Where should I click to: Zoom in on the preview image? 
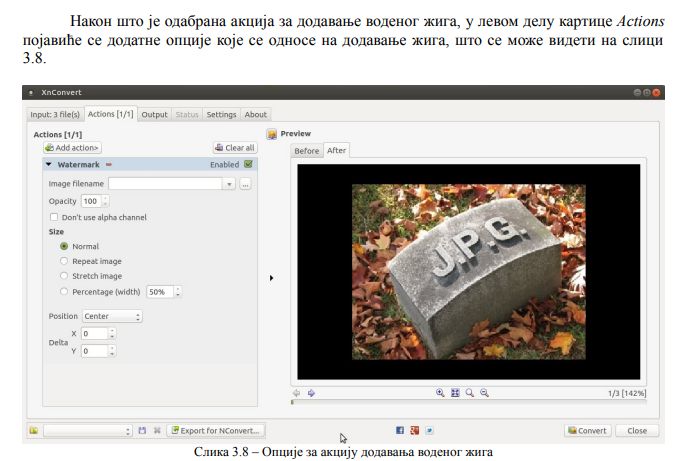coord(440,393)
